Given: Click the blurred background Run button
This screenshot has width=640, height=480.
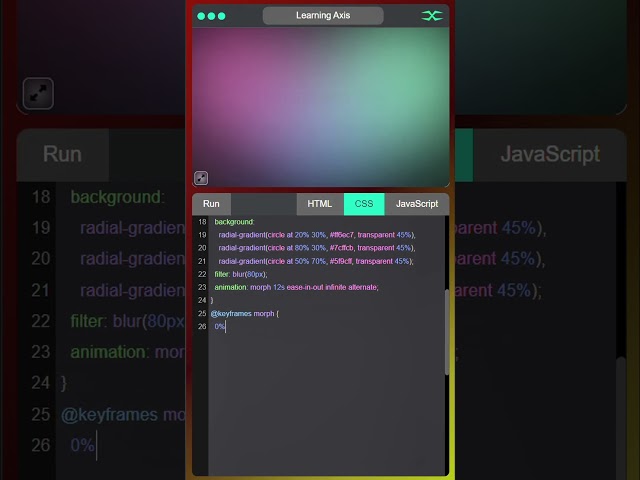Looking at the screenshot, I should 62,155.
